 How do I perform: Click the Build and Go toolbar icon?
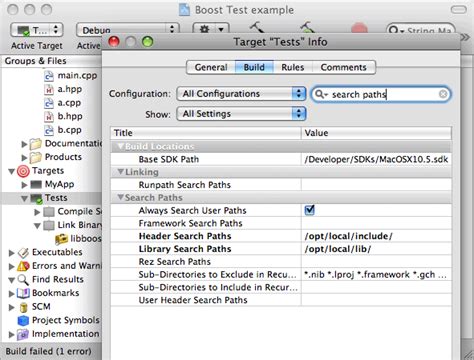(307, 27)
